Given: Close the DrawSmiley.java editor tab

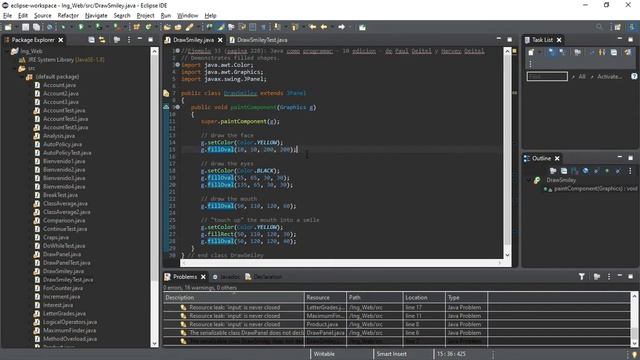Looking at the screenshot, I should tap(220, 40).
